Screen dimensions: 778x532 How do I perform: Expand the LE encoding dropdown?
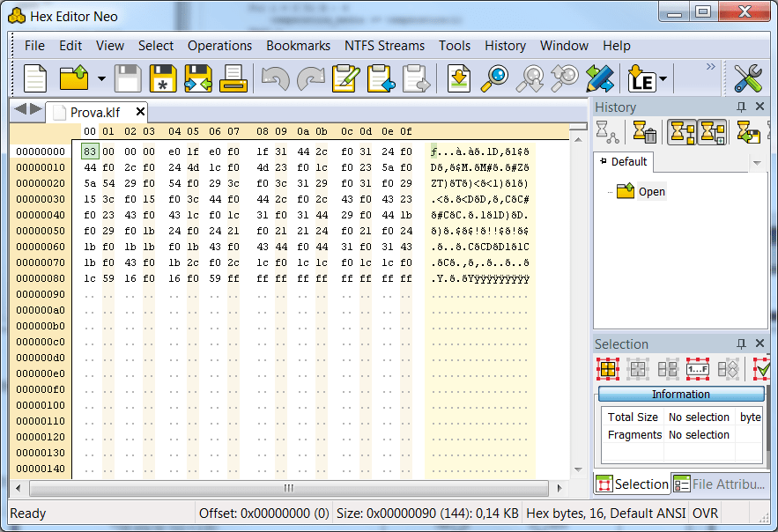pos(661,78)
